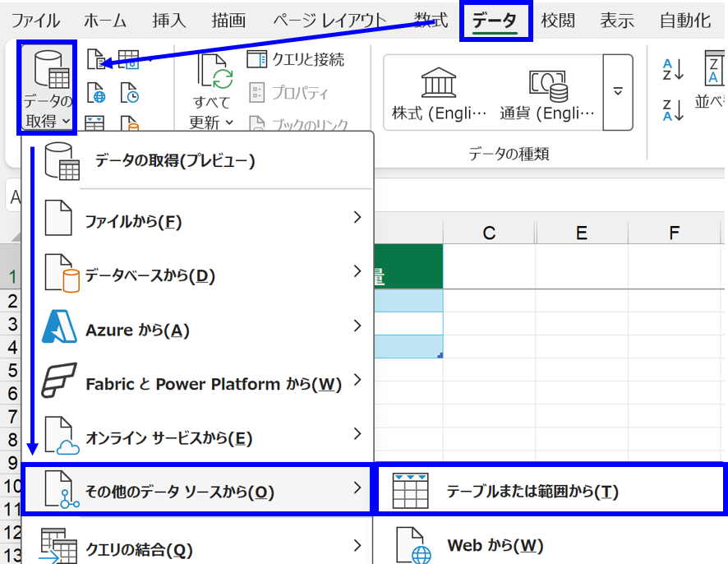
Task: Select column C header
Action: click(x=489, y=233)
